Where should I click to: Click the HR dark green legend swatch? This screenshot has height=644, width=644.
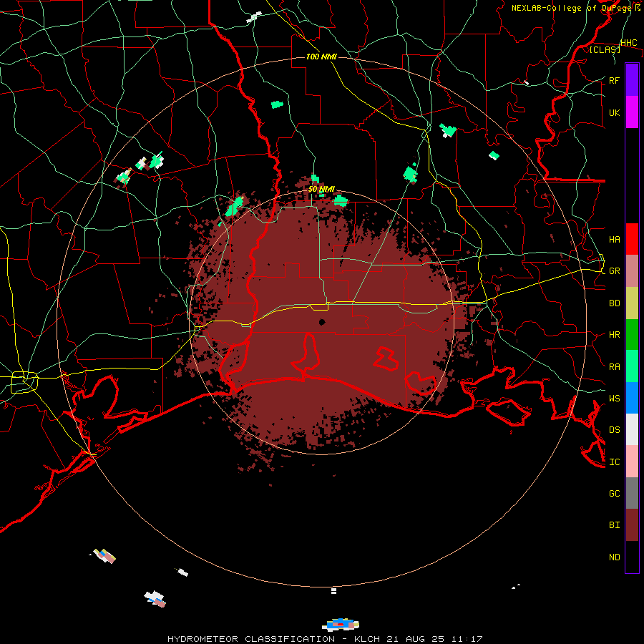[x=632, y=335]
